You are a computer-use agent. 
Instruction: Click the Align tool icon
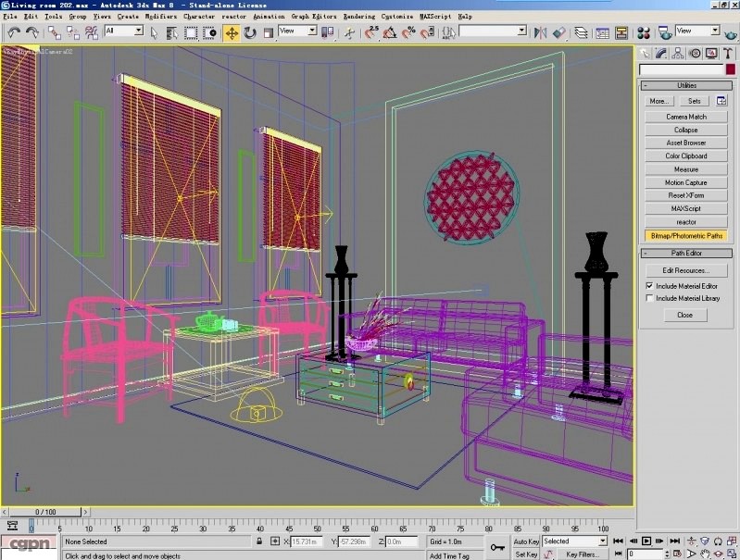[x=558, y=32]
